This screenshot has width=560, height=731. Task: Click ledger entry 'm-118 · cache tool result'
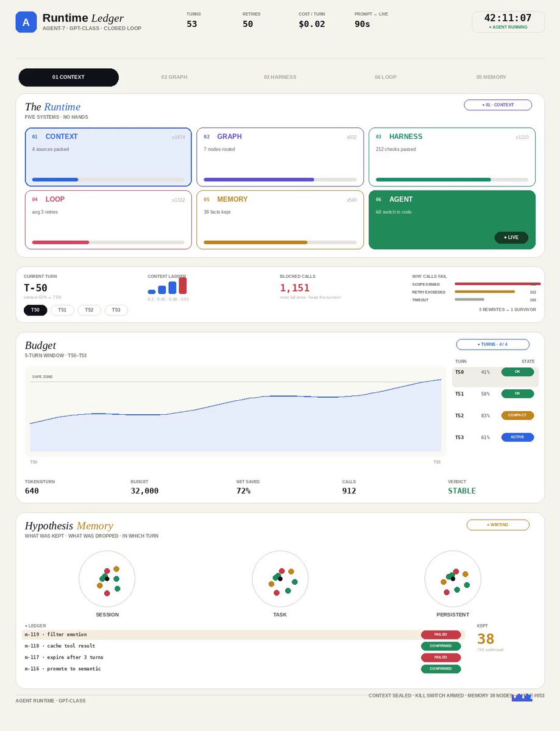[243, 646]
